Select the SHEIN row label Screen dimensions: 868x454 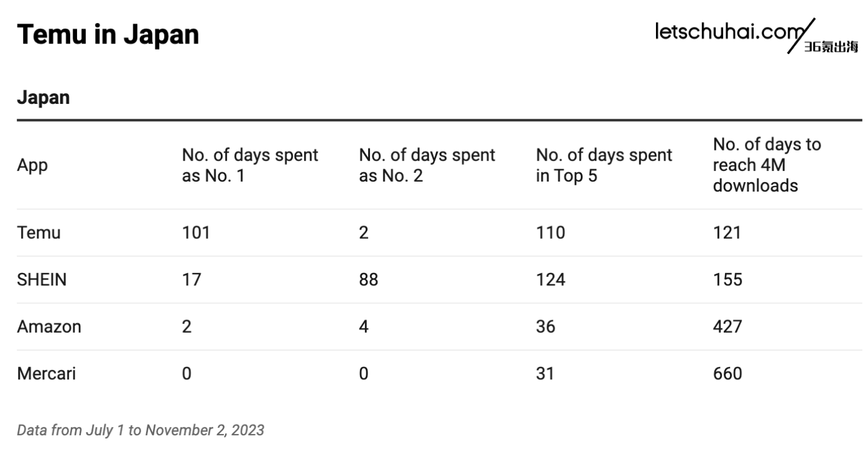pyautogui.click(x=42, y=280)
